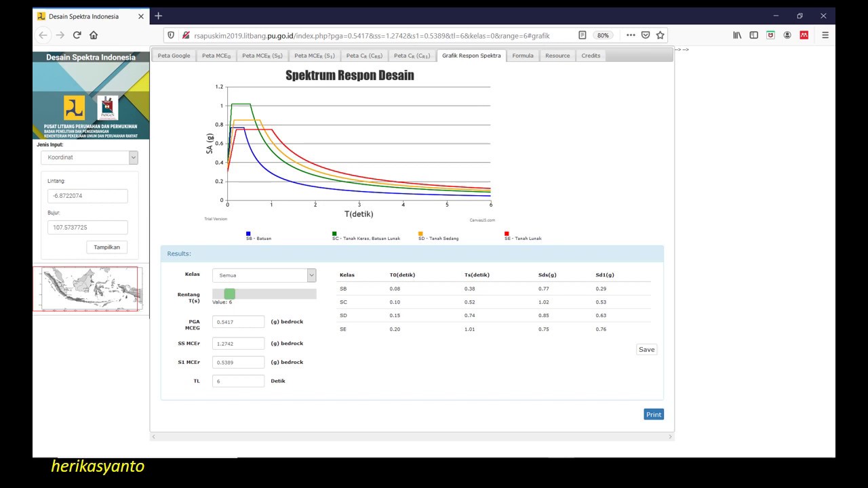Open the browser home page

tap(94, 35)
